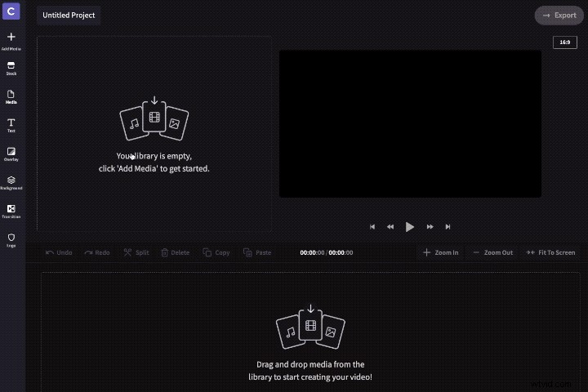Open the Overlay panel

pos(11,154)
